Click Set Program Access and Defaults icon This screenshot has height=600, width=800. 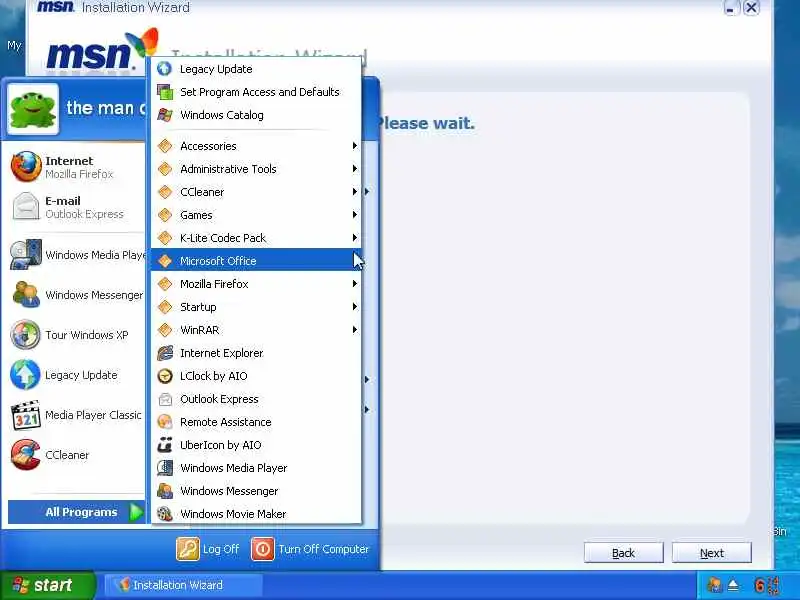coord(164,92)
